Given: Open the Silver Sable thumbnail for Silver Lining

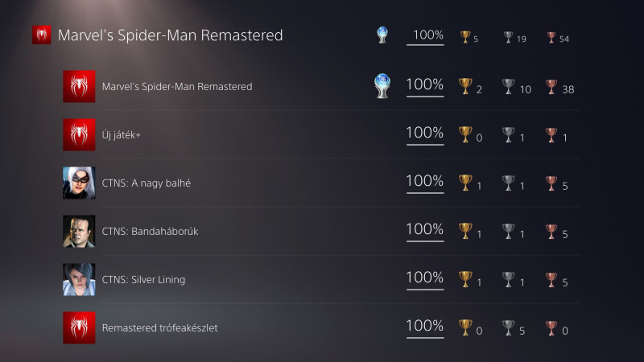Looking at the screenshot, I should [x=79, y=279].
